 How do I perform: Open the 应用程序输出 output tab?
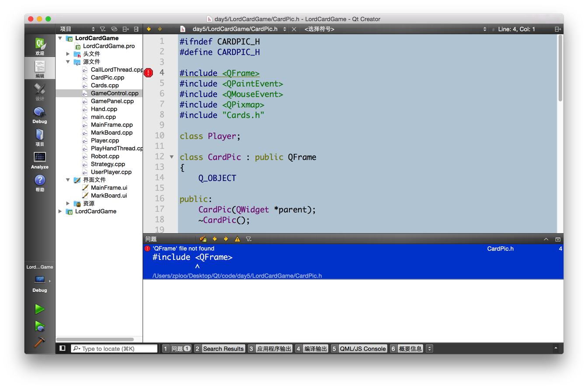coord(270,349)
